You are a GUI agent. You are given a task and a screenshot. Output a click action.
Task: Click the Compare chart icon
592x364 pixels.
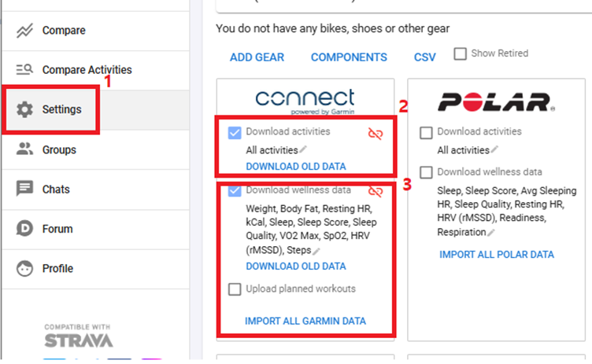click(x=25, y=31)
